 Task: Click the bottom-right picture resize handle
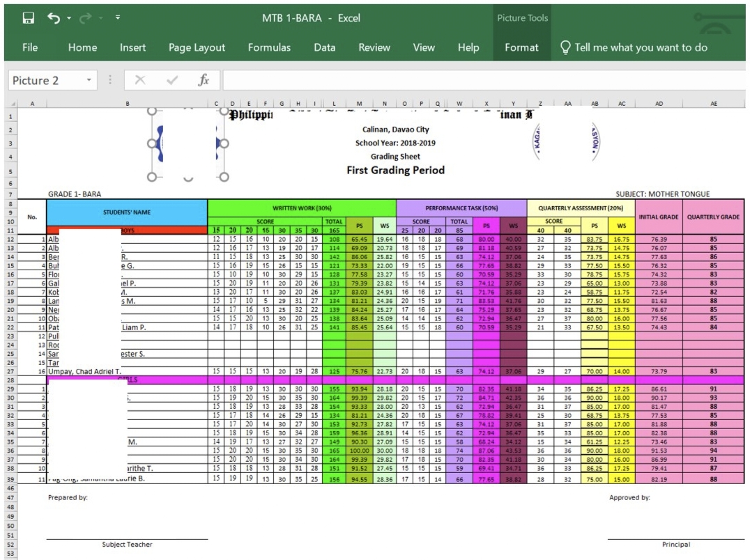coord(224,177)
